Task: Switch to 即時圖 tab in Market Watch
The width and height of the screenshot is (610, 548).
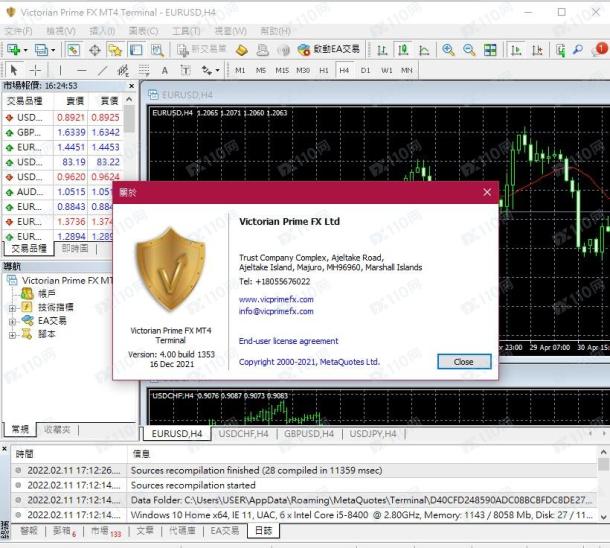Action: point(75,248)
